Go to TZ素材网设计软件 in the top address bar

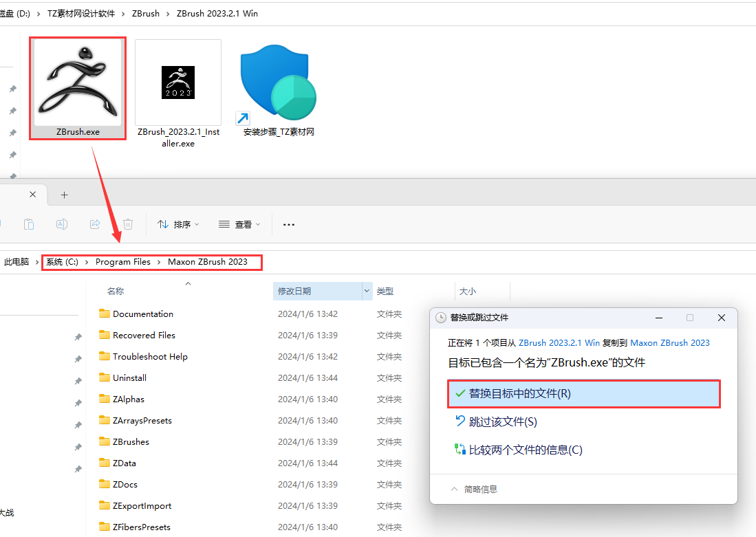coord(81,14)
